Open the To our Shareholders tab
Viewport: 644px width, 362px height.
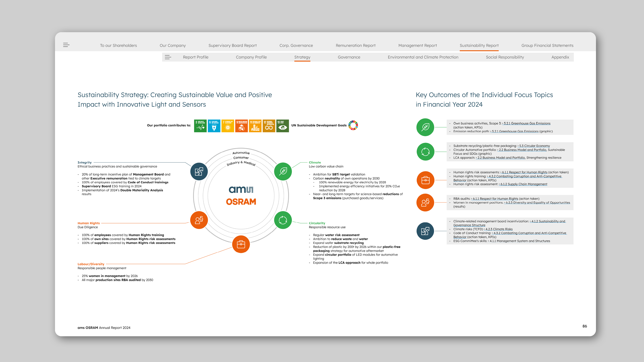point(118,46)
